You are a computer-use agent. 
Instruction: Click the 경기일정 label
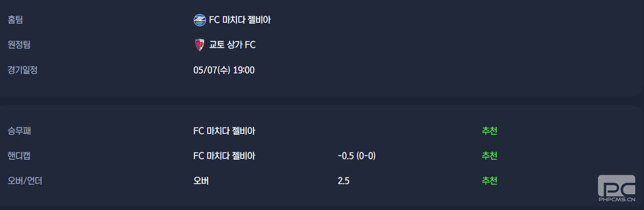[23, 70]
